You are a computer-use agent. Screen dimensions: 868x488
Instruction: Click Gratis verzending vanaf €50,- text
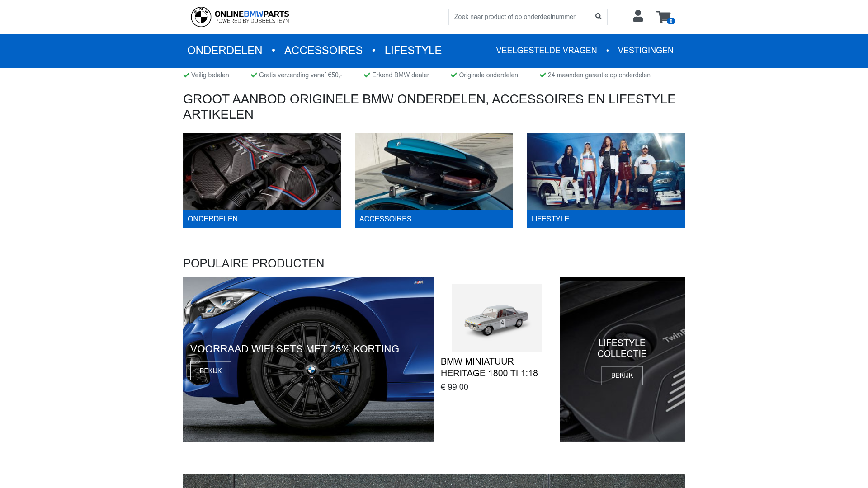pos(301,75)
